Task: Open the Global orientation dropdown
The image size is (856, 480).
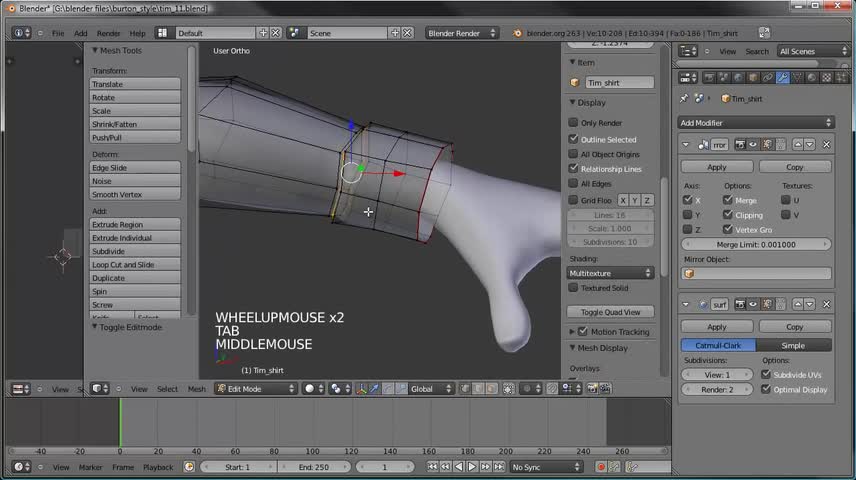Action: point(431,389)
